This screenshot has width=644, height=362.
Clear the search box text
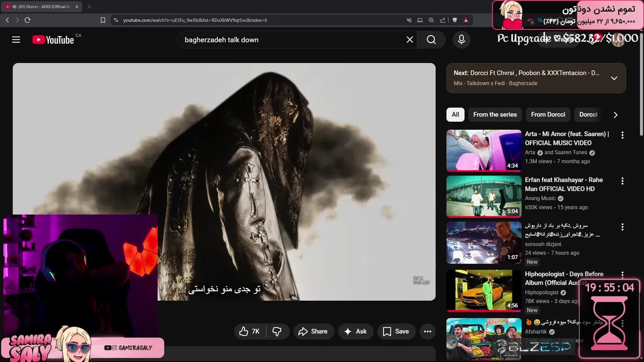pos(410,40)
